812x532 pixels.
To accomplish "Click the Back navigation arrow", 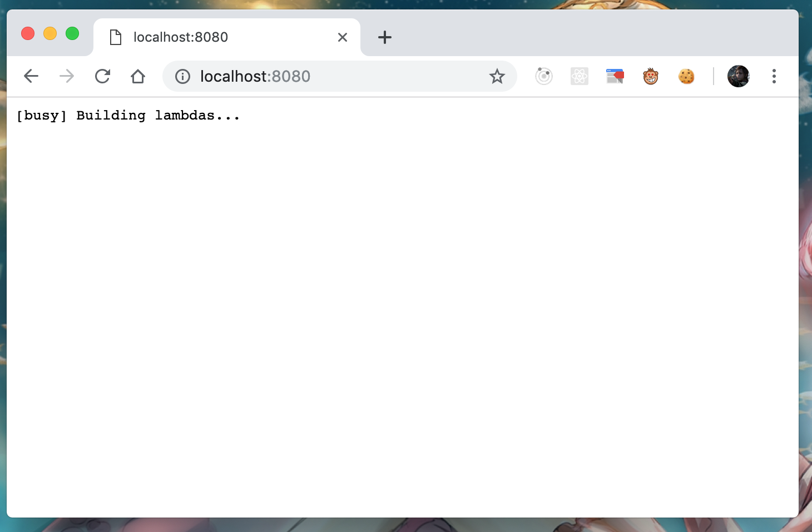I will 31,76.
